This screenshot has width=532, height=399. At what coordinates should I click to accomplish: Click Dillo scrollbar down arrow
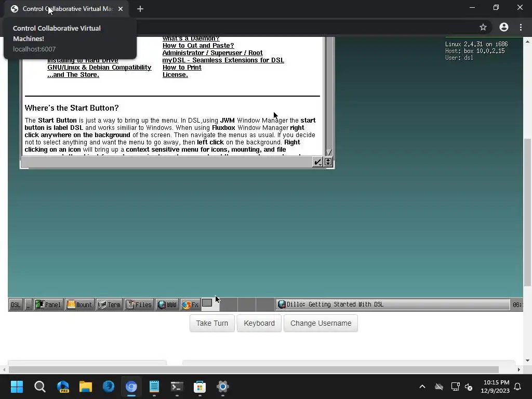point(329,152)
